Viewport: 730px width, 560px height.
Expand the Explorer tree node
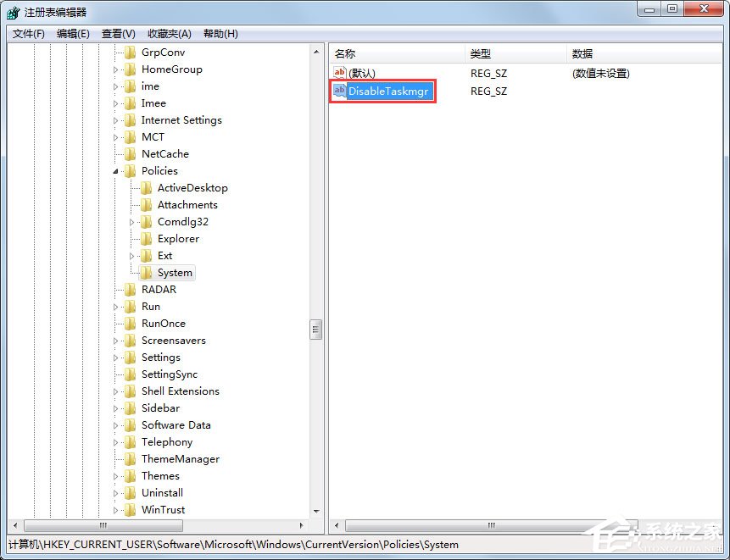133,239
